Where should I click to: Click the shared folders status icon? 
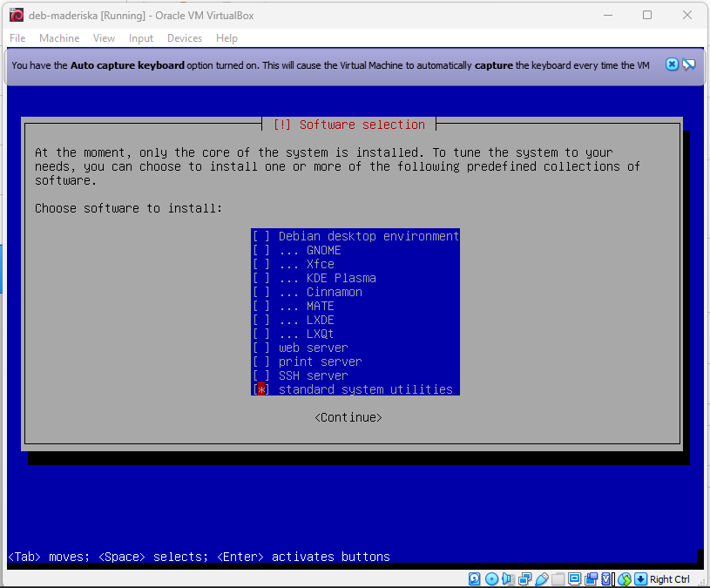pos(558,579)
